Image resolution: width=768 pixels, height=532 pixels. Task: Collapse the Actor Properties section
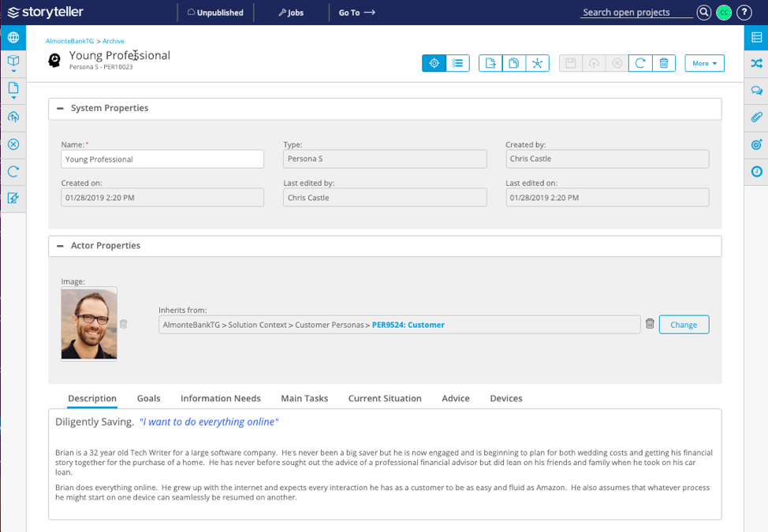(60, 246)
